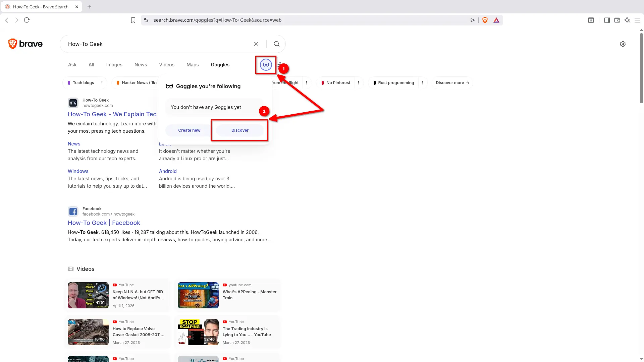The height and width of the screenshot is (362, 644).
Task: Click the Discover goggles button
Action: [x=240, y=130]
